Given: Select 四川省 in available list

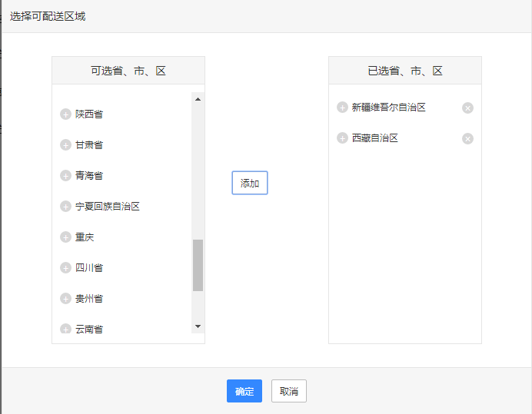Looking at the screenshot, I should click(x=89, y=268).
